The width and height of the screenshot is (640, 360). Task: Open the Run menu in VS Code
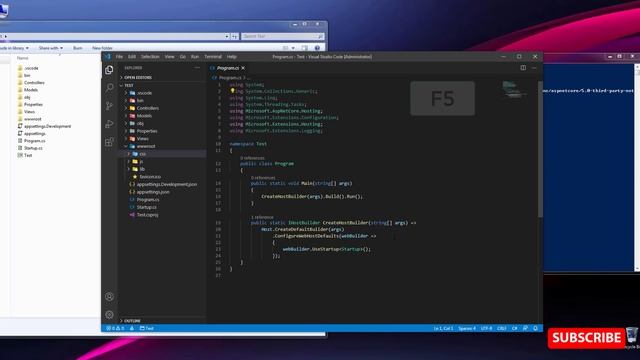[x=195, y=57]
